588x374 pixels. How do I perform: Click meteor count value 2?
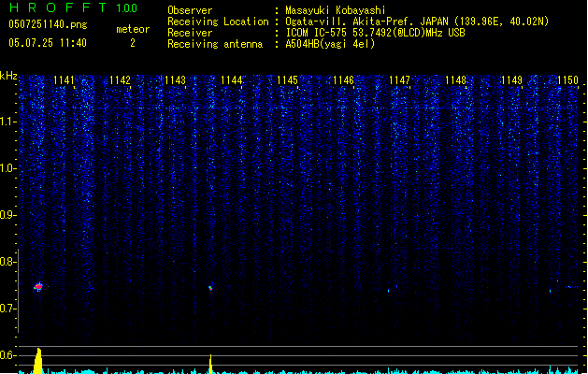(133, 43)
